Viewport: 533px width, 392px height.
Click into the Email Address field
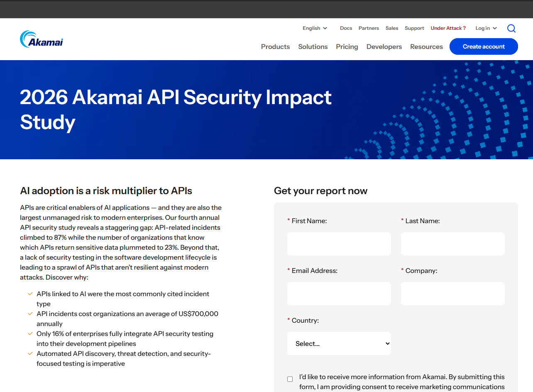339,294
